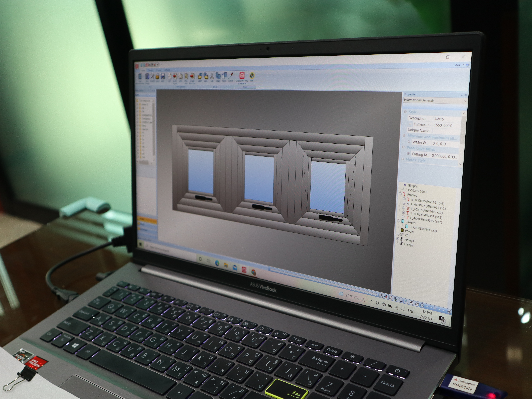Expand the Cutting M... property
Image resolution: width=532 pixels, height=399 pixels.
tap(408, 154)
